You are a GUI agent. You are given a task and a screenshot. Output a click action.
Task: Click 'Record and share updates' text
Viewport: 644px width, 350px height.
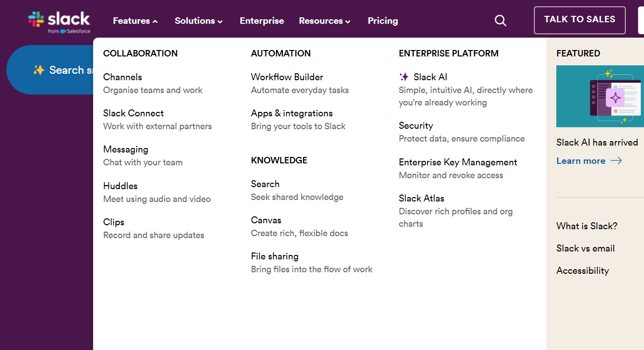(x=154, y=235)
